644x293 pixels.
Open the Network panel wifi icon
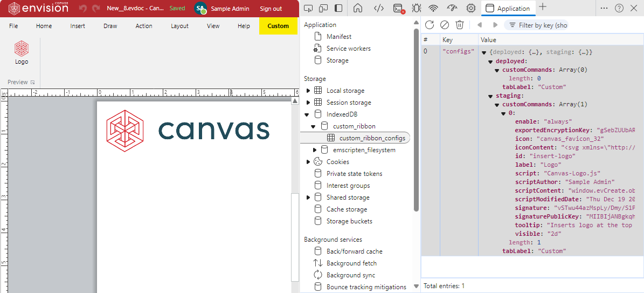tap(433, 8)
